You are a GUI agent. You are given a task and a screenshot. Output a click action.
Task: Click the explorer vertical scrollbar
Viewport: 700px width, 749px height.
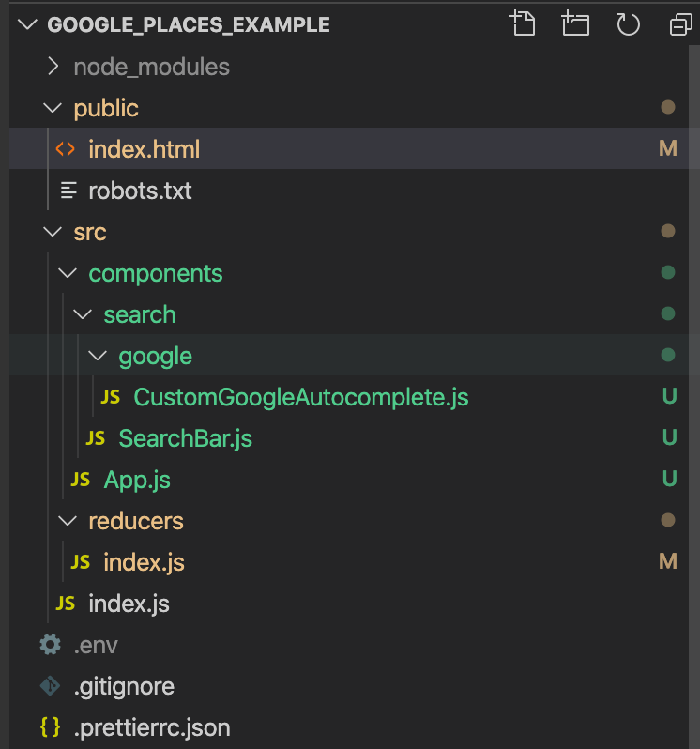pyautogui.click(x=694, y=396)
